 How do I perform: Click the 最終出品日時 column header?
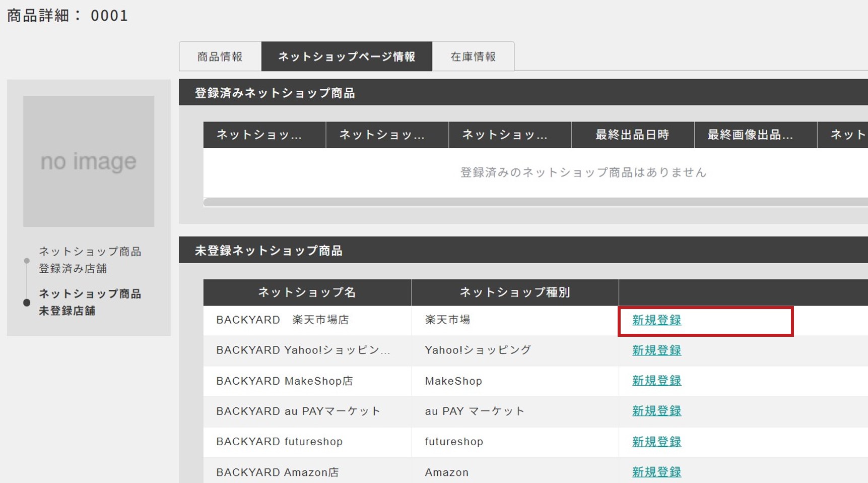pos(633,135)
